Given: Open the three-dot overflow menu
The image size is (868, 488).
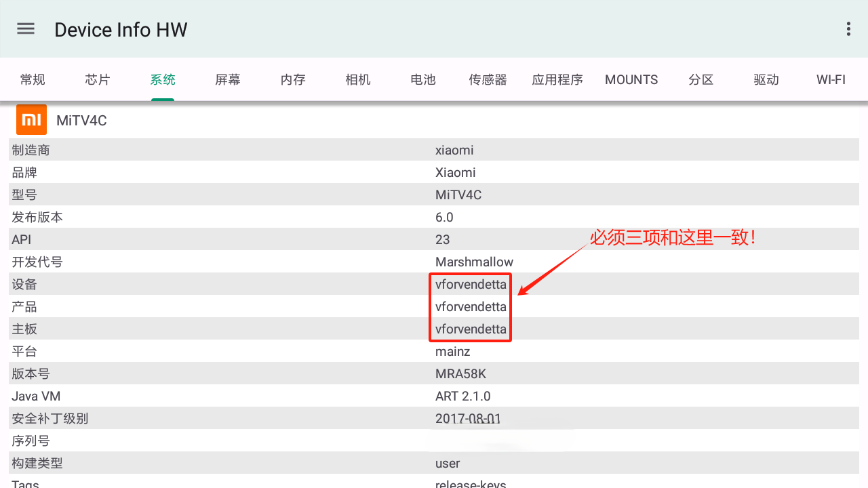Looking at the screenshot, I should 848,28.
